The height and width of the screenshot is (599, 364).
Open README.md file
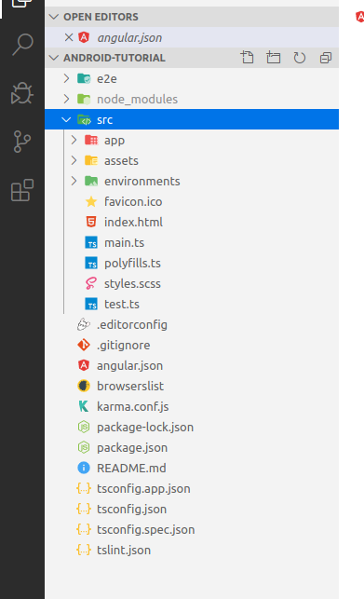(x=131, y=469)
